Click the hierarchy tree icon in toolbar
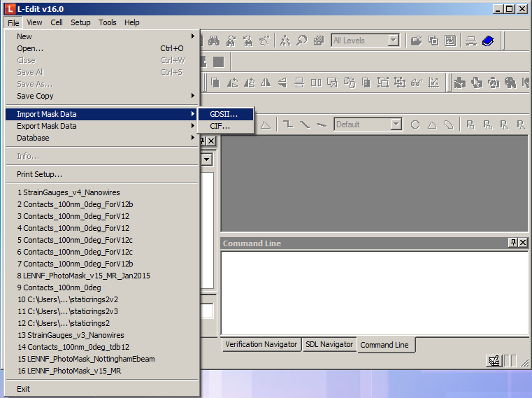The width and height of the screenshot is (532, 398). point(285,41)
